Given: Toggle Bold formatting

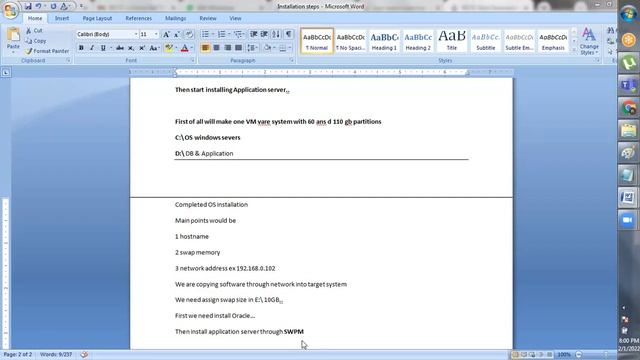Looking at the screenshot, I should click(81, 48).
